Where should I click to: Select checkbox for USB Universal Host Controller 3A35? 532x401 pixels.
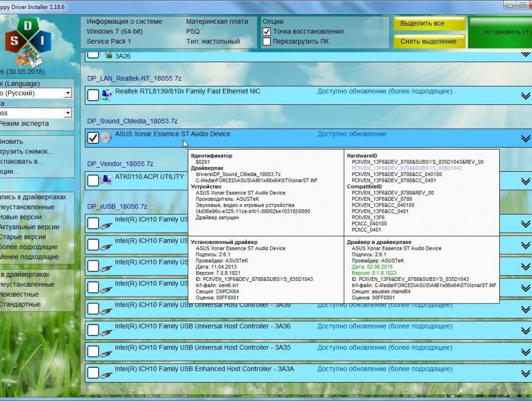click(93, 351)
